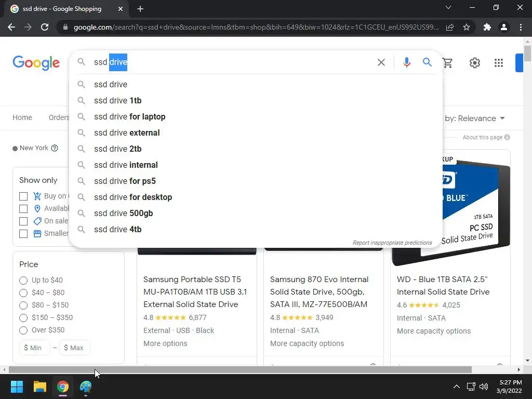Start voice search with the microphone icon
Screen dimensions: 532x399
pyautogui.click(x=406, y=62)
